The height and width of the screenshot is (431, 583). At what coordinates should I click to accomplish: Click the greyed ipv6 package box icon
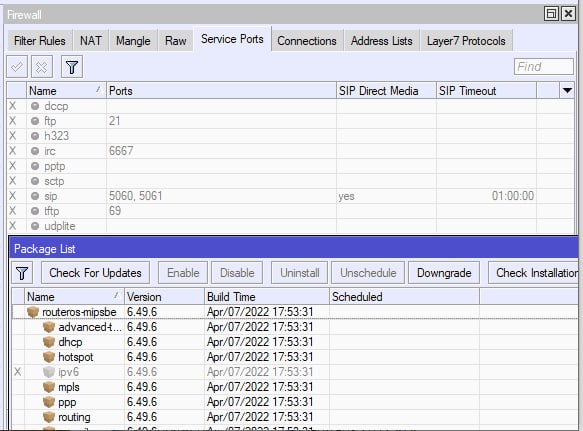49,372
